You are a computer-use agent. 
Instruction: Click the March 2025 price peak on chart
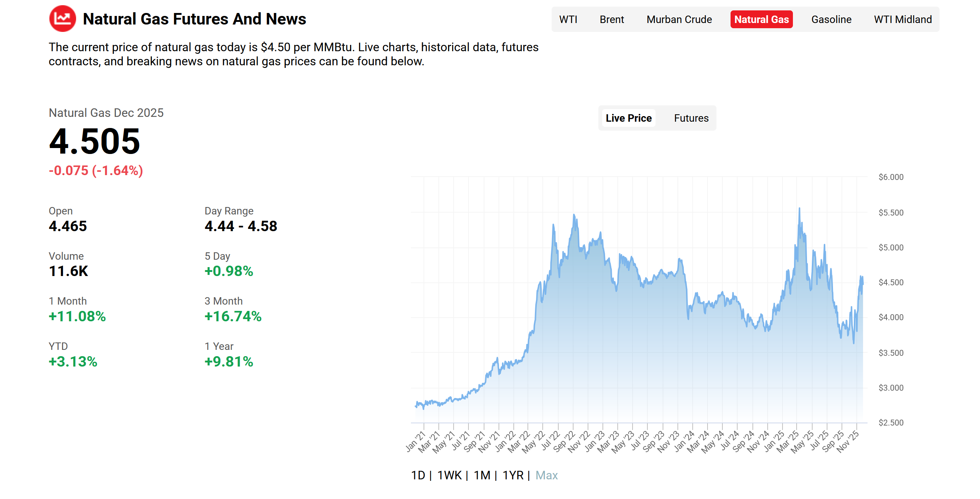click(799, 209)
